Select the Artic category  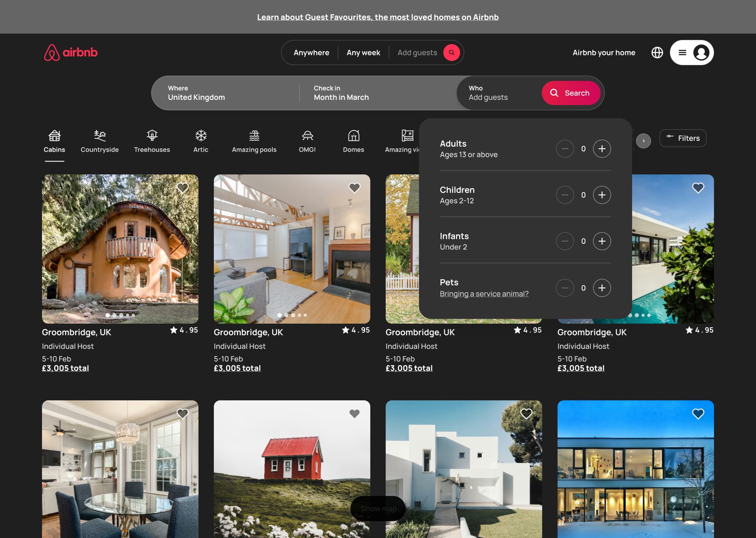pos(201,142)
